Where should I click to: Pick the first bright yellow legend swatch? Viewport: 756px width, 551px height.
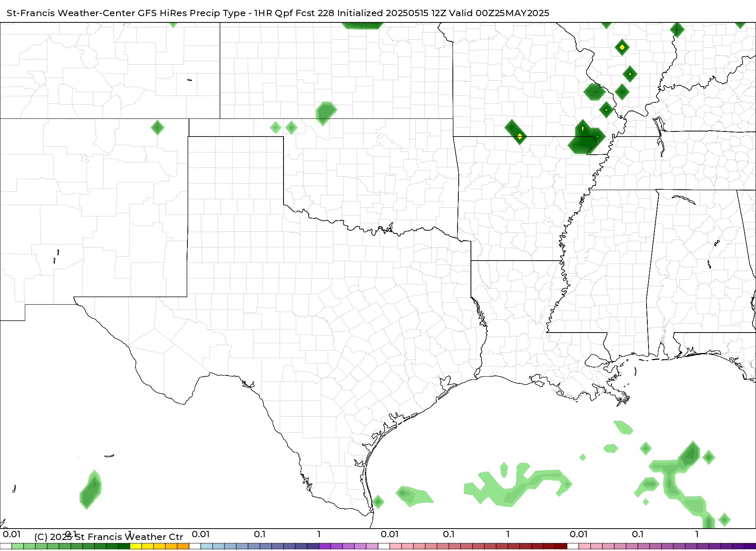point(136,547)
